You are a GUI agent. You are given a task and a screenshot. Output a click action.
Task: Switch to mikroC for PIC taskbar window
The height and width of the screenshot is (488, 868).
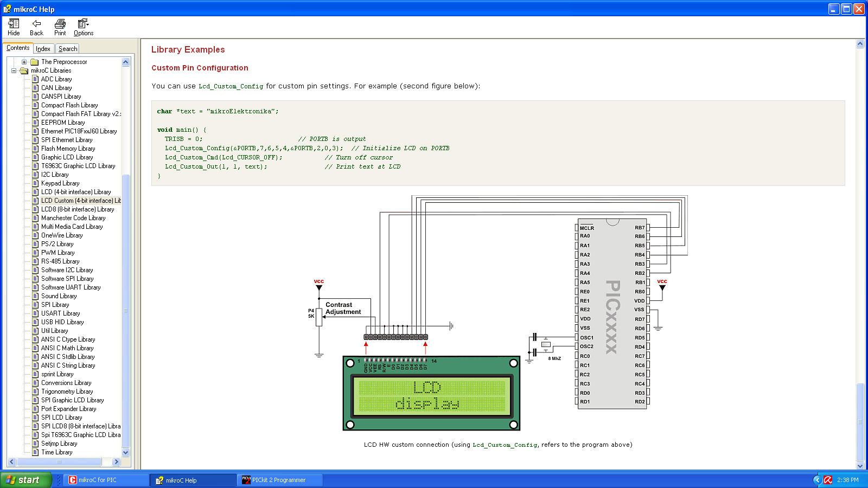pyautogui.click(x=106, y=480)
